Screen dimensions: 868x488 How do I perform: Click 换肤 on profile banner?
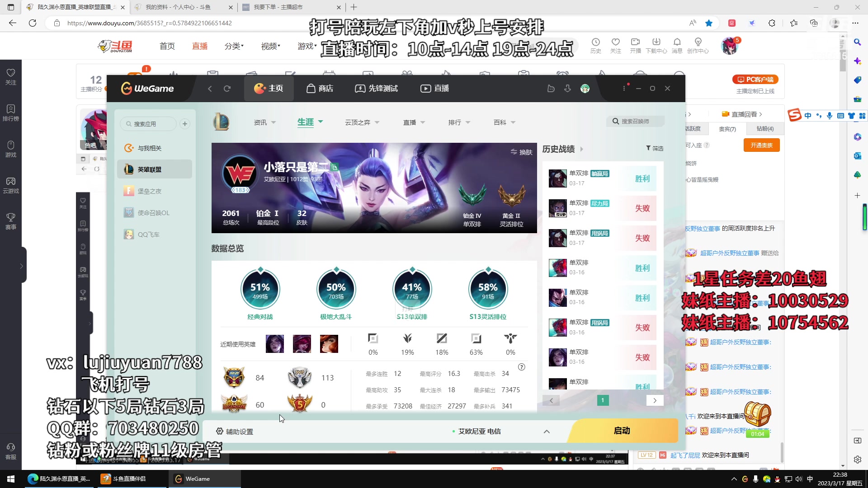point(522,152)
